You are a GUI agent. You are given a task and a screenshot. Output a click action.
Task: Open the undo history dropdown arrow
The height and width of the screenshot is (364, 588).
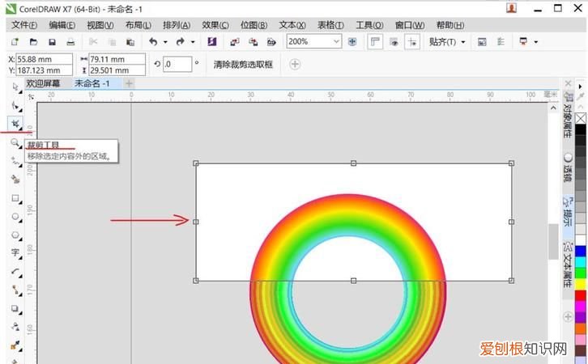coord(165,41)
